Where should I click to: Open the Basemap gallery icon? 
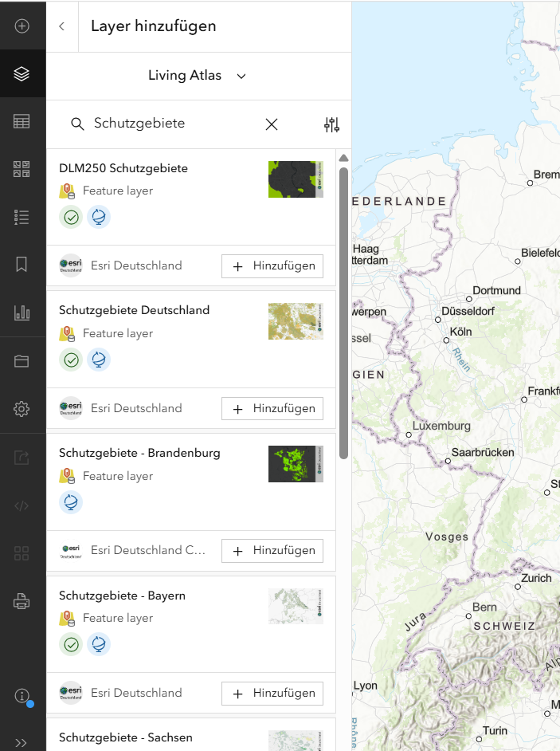22,169
